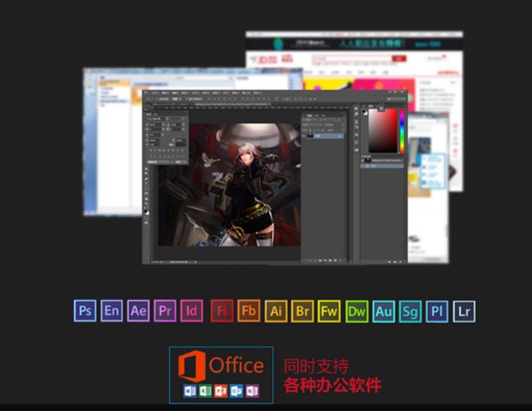Viewport: 532px width, 411px height.
Task: Click the rainbow hue slider in Photoshop
Action: 402,130
